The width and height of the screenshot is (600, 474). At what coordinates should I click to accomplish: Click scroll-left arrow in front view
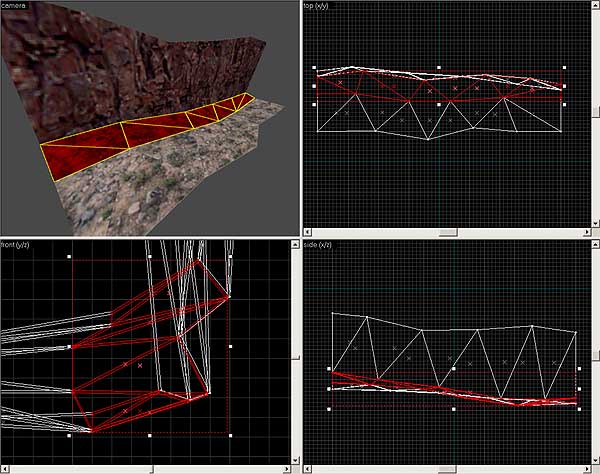(x=5, y=468)
